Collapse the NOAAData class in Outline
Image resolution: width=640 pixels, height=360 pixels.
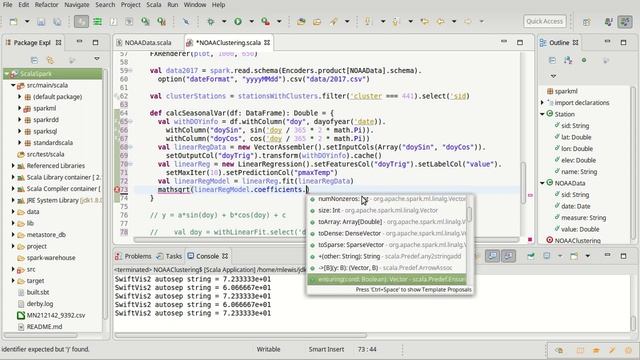click(542, 183)
